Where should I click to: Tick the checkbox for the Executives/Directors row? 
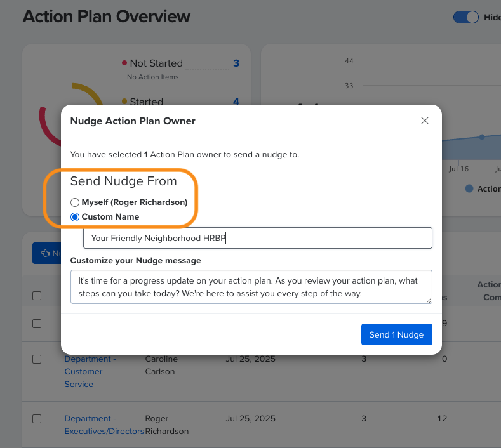click(x=37, y=419)
